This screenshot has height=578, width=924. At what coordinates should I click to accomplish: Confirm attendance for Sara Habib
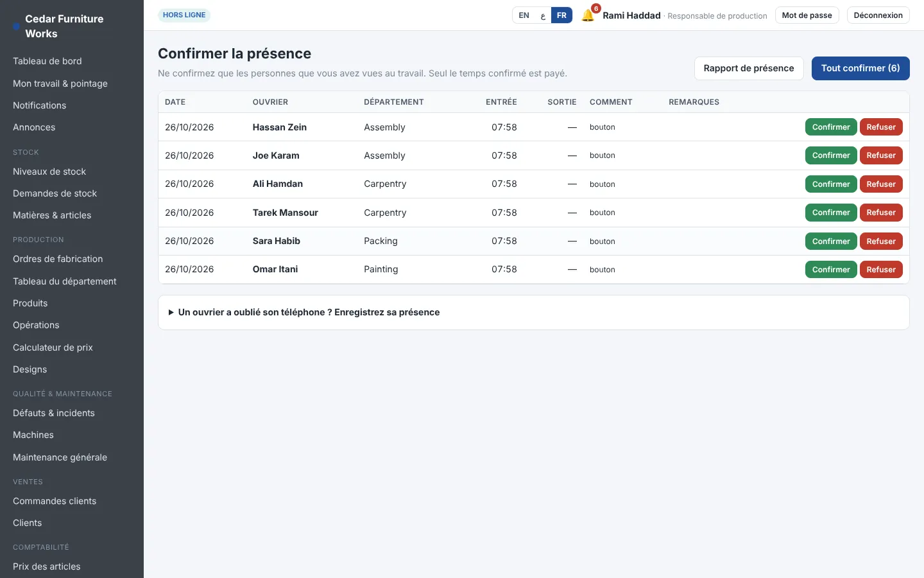831,241
